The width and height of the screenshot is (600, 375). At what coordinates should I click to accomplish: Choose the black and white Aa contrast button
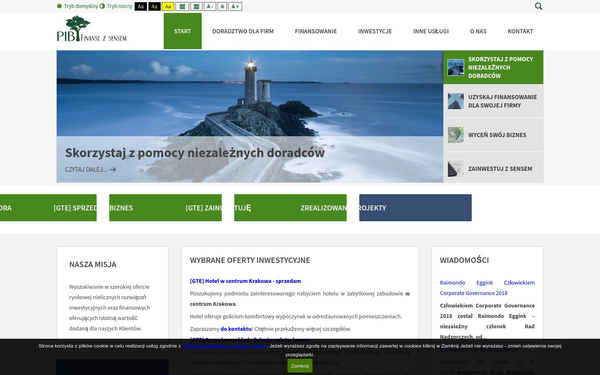coord(140,7)
